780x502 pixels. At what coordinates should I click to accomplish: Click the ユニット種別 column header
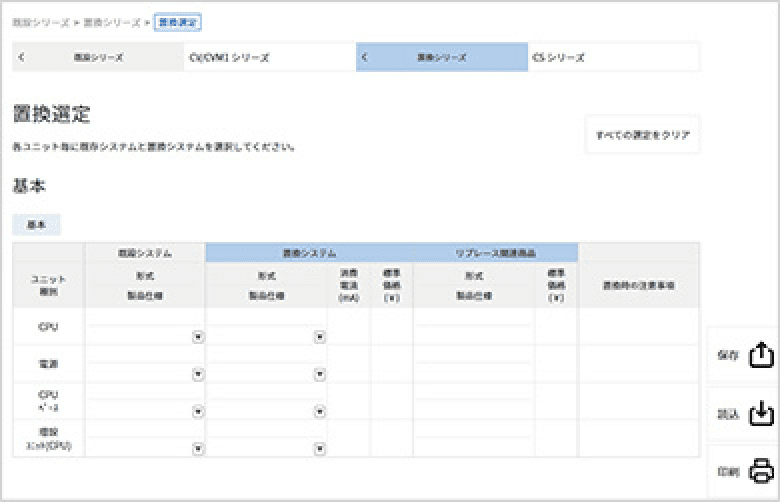click(x=48, y=285)
